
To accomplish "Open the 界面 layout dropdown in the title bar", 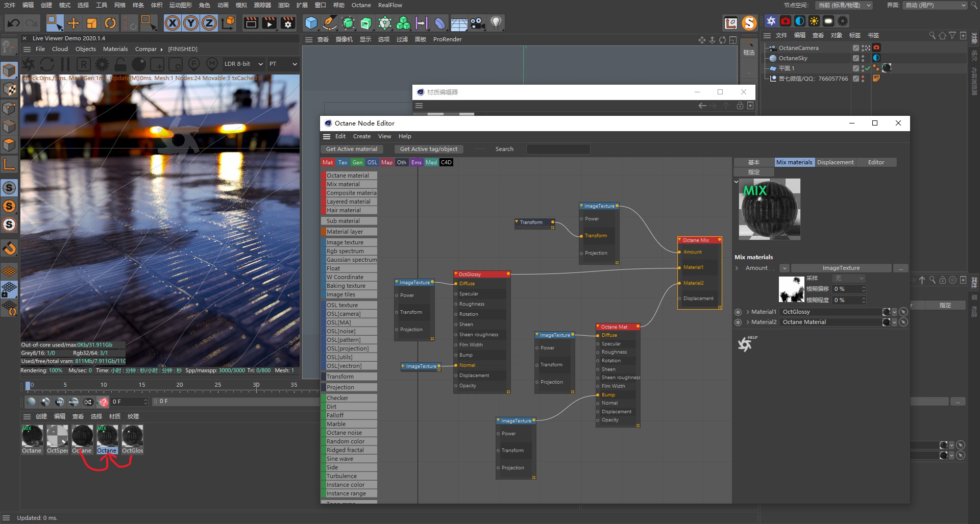I will [x=935, y=5].
